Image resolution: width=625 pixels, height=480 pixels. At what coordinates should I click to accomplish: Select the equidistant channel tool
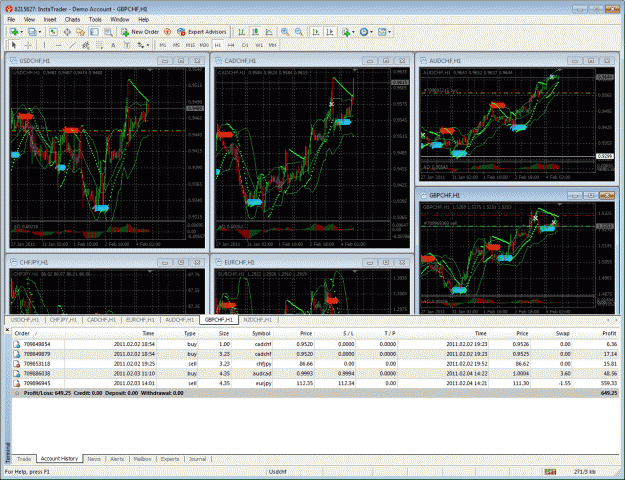coord(86,45)
